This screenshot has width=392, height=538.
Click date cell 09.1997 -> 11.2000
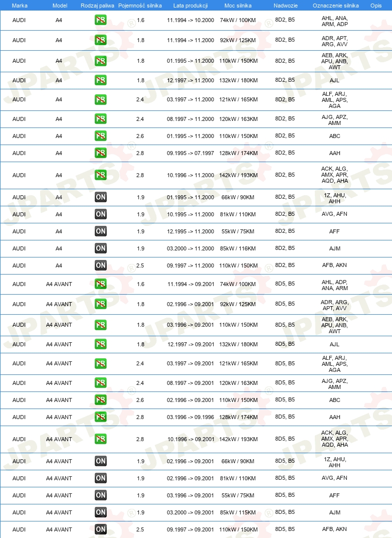coord(190,265)
